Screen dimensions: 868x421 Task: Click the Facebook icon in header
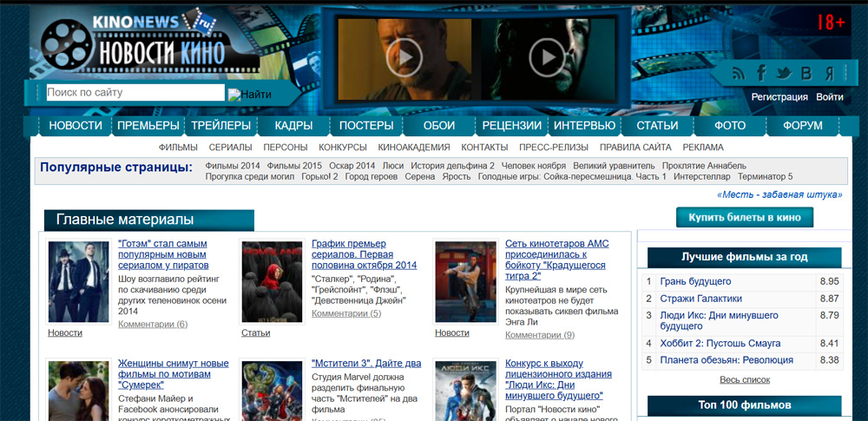tap(761, 73)
